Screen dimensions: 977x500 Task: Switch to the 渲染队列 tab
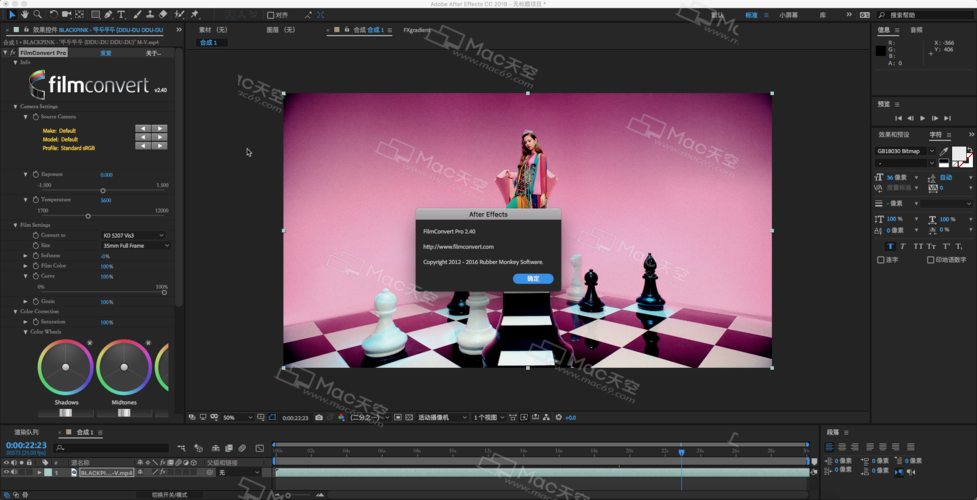click(26, 432)
